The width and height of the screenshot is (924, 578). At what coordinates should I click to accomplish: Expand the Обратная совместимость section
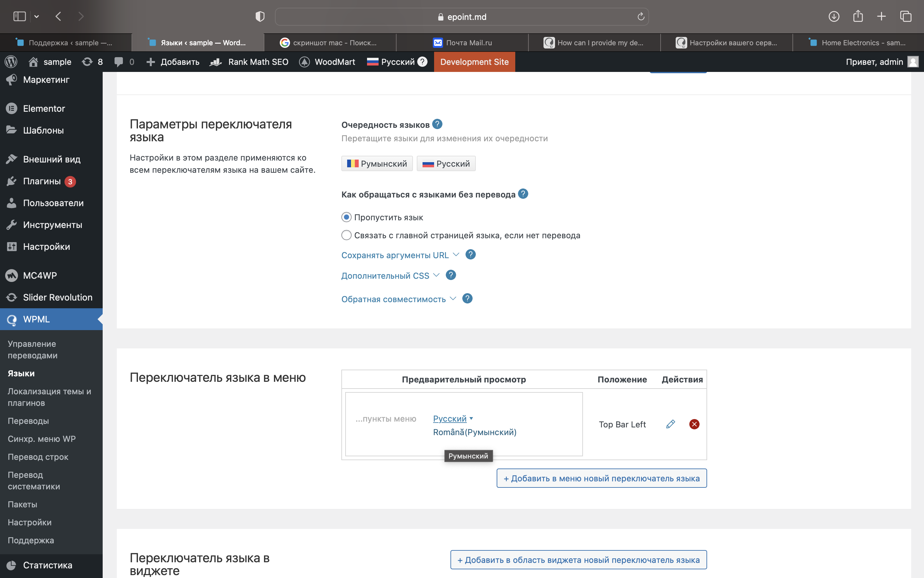pos(398,299)
